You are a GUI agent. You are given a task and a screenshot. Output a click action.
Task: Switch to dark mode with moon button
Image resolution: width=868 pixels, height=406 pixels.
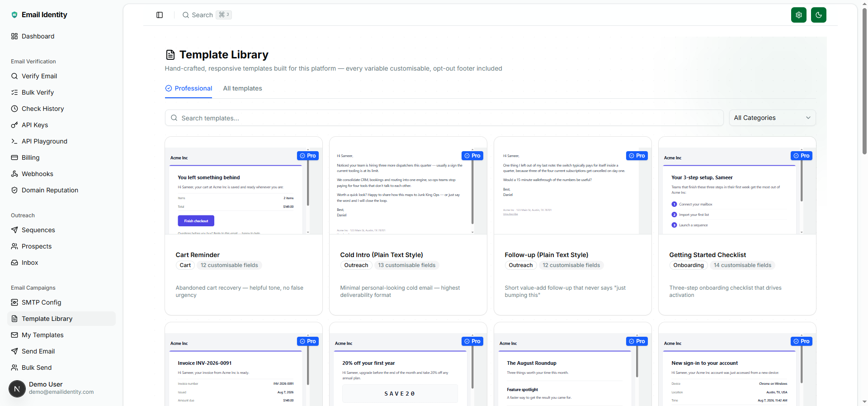pos(819,15)
